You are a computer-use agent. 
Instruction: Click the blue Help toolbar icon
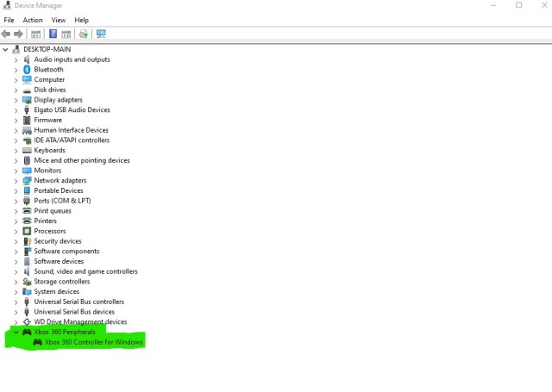coord(53,34)
